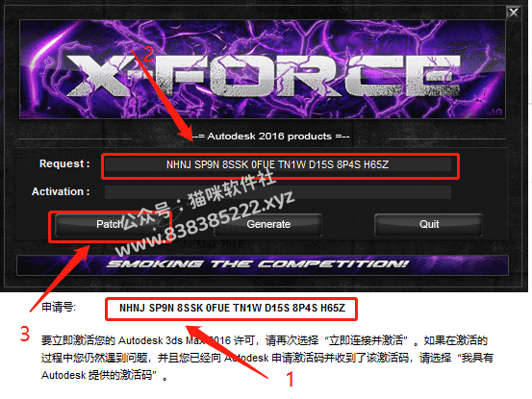Focus the empty Activation field

coord(277,192)
